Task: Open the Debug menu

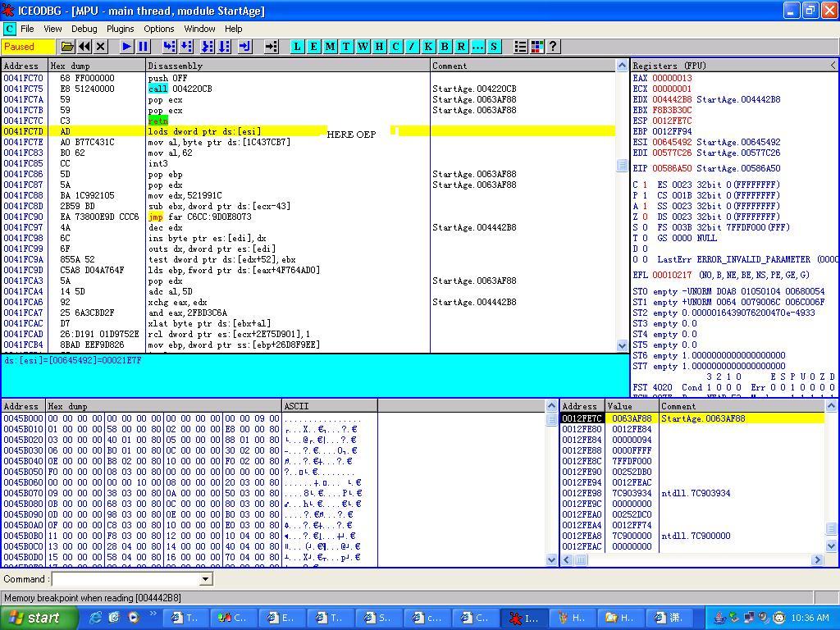Action: tap(84, 29)
